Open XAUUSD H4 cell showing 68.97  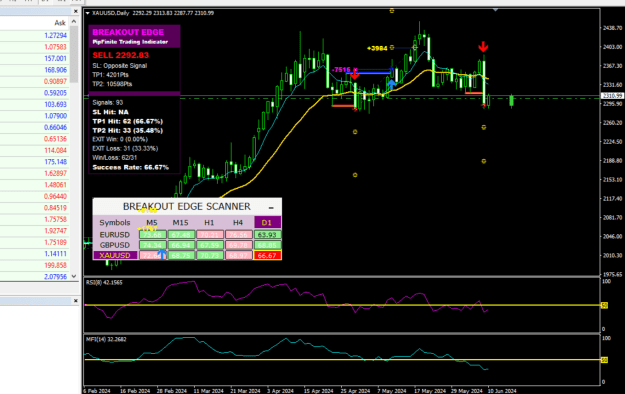[238, 255]
